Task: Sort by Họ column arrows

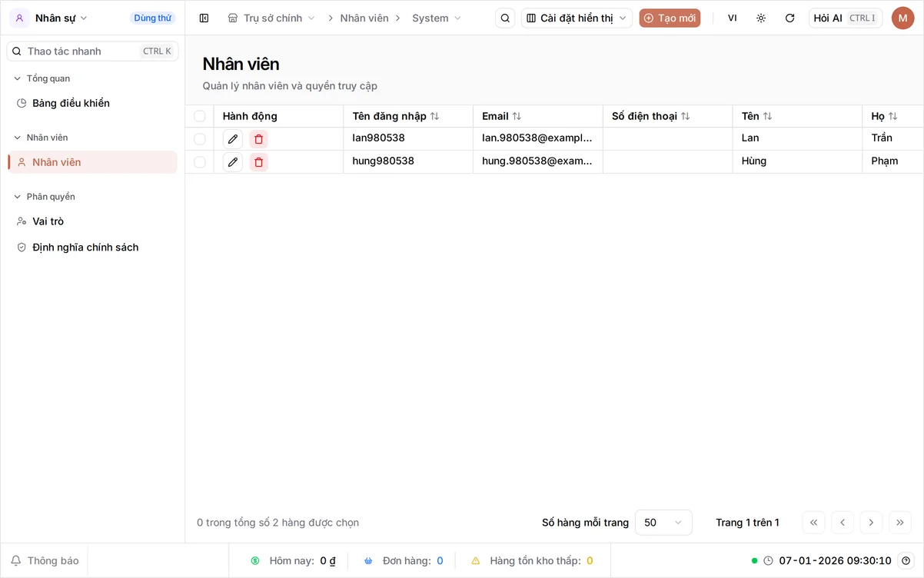Action: pyautogui.click(x=892, y=116)
